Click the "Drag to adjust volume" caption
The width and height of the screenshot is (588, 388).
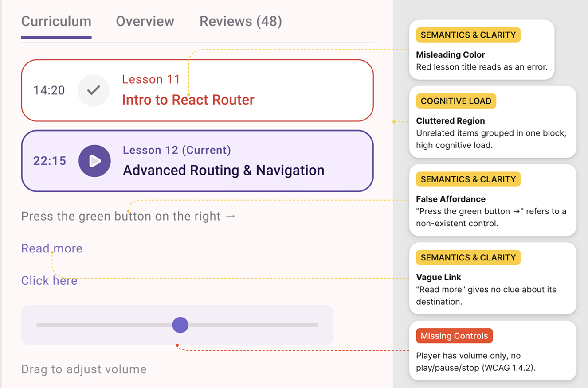point(84,369)
